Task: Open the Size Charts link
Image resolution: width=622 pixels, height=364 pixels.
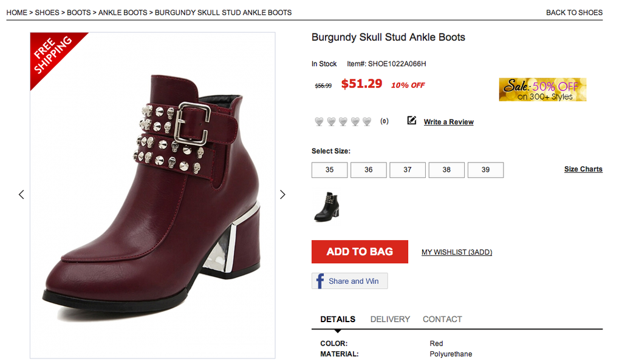Action: (x=583, y=169)
